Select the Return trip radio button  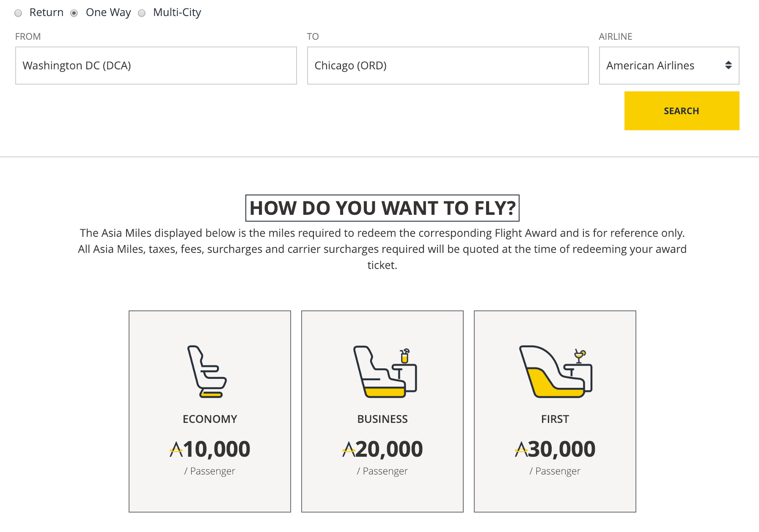pos(18,13)
